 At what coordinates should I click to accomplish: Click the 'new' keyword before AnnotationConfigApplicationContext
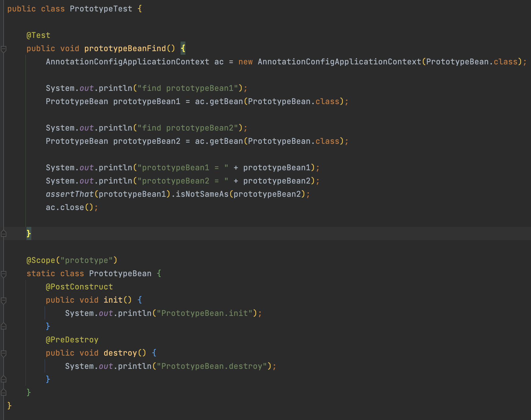[x=245, y=62]
